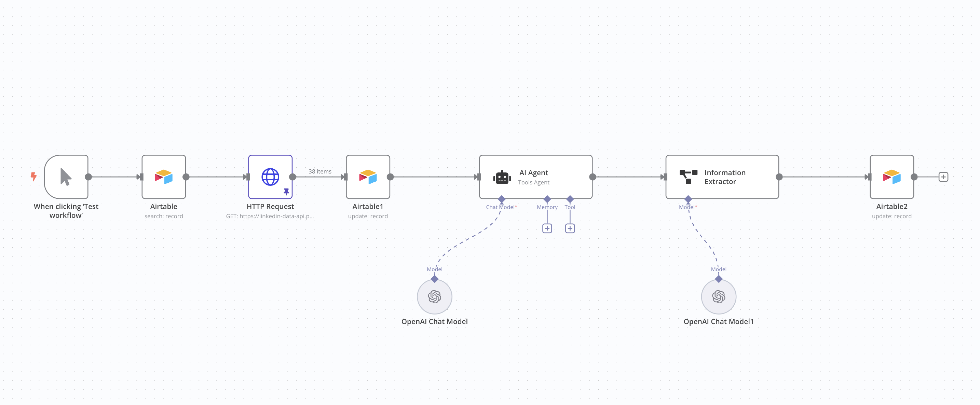This screenshot has width=980, height=405.
Task: Click the Chat Model connector diamond on AI Agent
Action: pos(502,199)
